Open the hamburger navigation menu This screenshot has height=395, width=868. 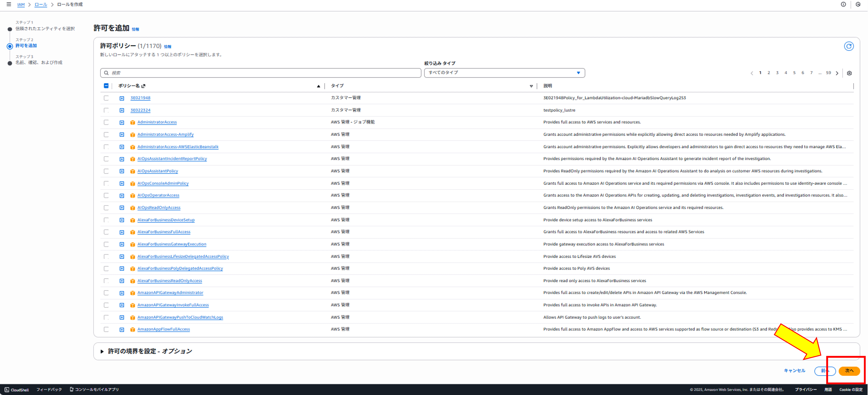[x=9, y=4]
